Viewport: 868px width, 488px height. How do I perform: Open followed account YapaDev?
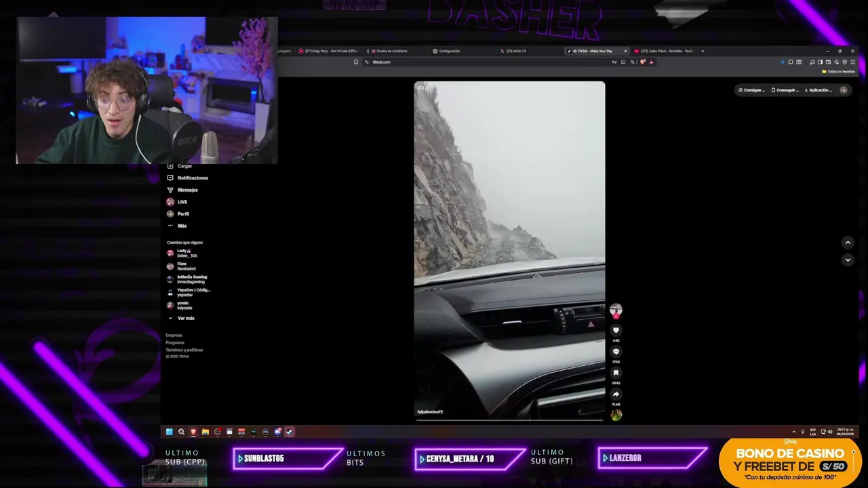click(x=189, y=292)
